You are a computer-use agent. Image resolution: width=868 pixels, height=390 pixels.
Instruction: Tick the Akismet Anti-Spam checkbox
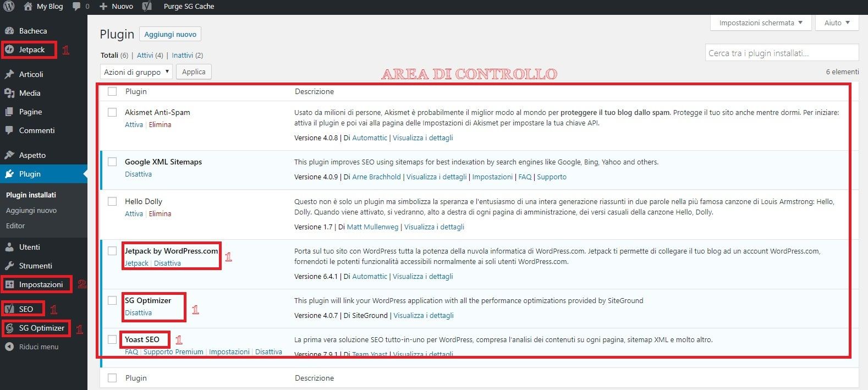[112, 112]
